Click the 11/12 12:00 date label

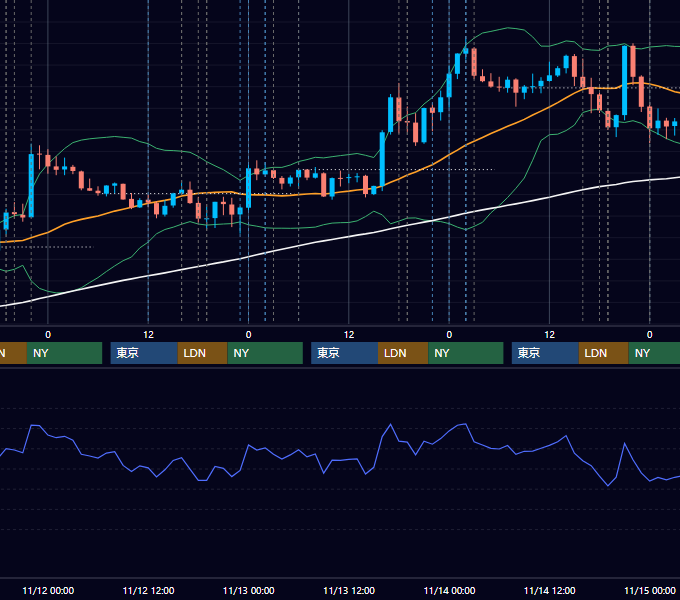(x=148, y=590)
